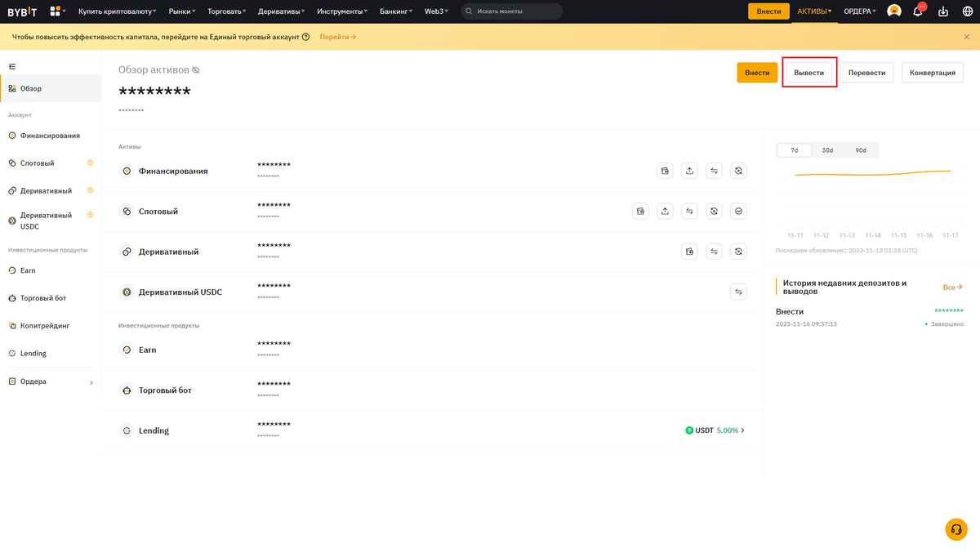Screen dimensions: 980x553
Task: Click plus icon beside sidebar Деривативный USDC
Action: pyautogui.click(x=91, y=215)
